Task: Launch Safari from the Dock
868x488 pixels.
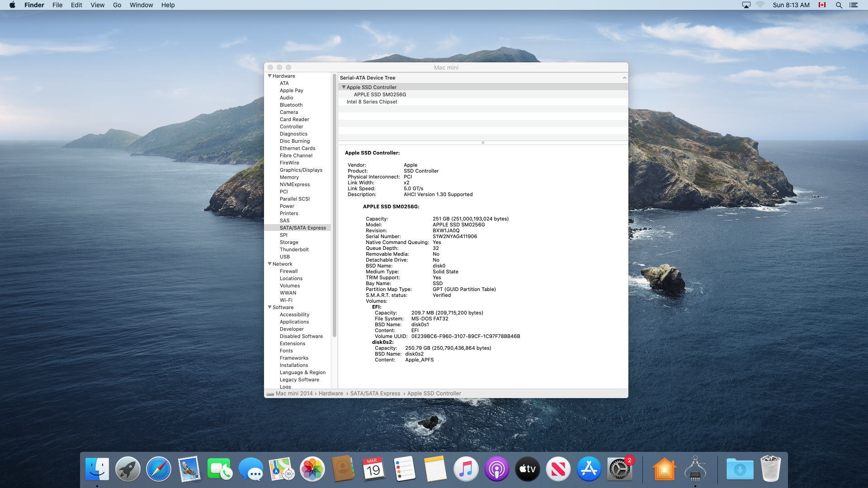Action: (x=159, y=469)
